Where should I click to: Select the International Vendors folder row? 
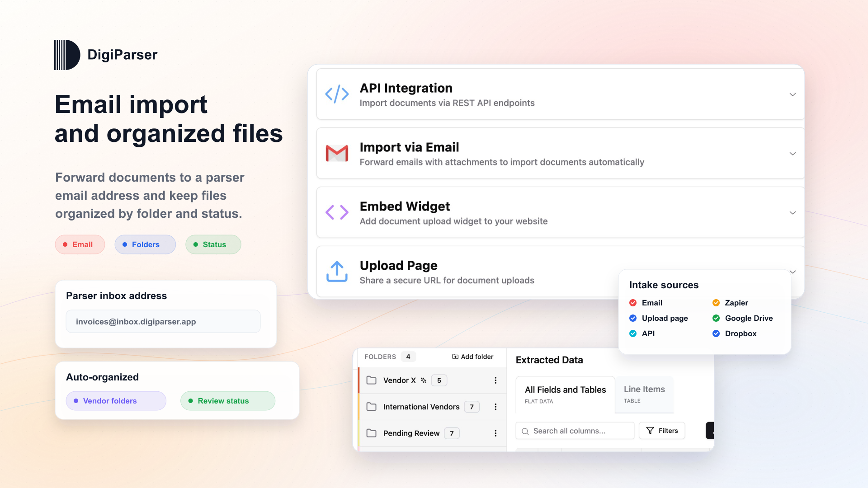(433, 407)
